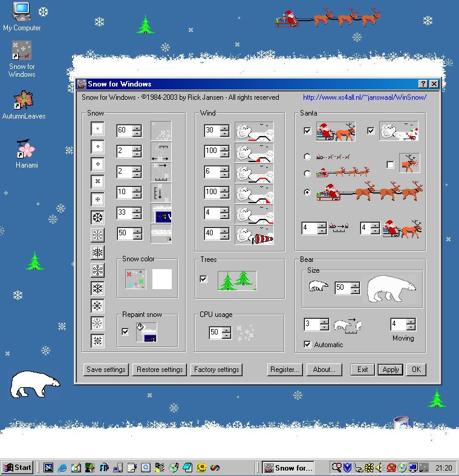
Task: Click the Rudolph red-nose reindeer icon
Action: coord(409,163)
